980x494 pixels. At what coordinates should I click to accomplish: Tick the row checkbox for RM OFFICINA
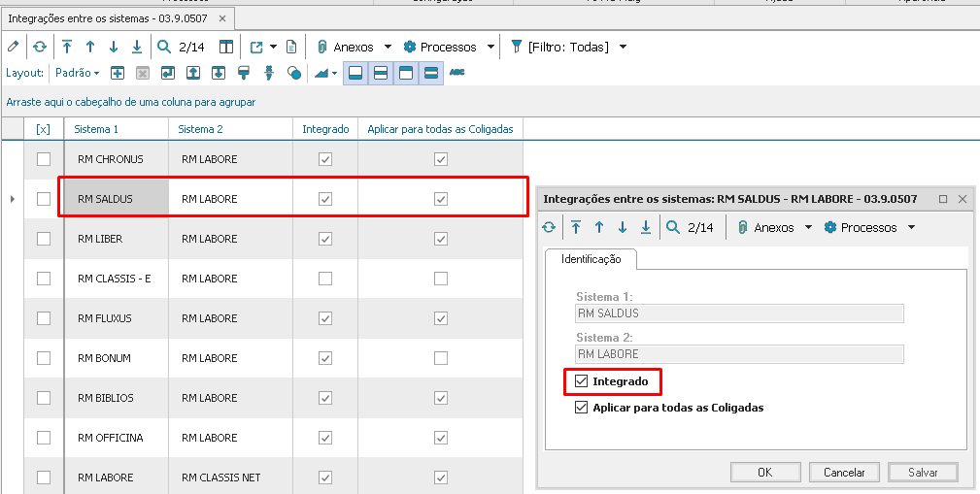(44, 438)
